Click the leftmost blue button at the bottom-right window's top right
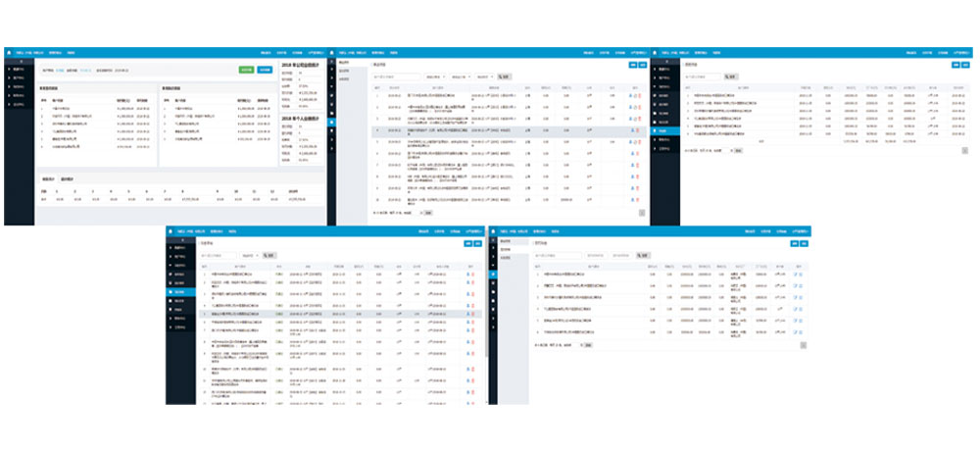 coord(794,242)
